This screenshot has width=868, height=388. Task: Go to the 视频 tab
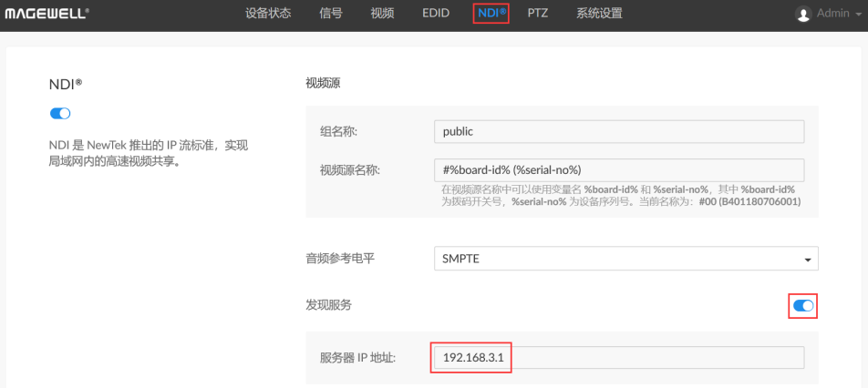pyautogui.click(x=383, y=14)
